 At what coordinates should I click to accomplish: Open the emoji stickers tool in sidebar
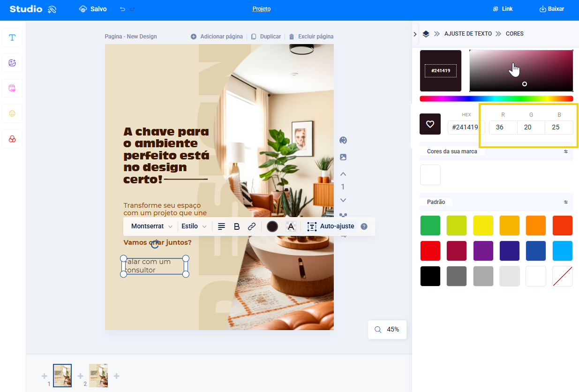click(12, 113)
